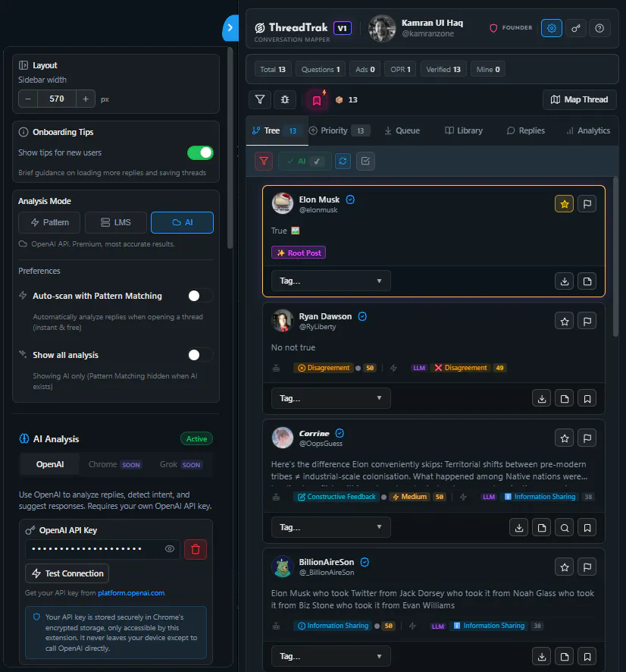The width and height of the screenshot is (626, 672).
Task: Click the search icon on Corrine's reply
Action: point(565,528)
